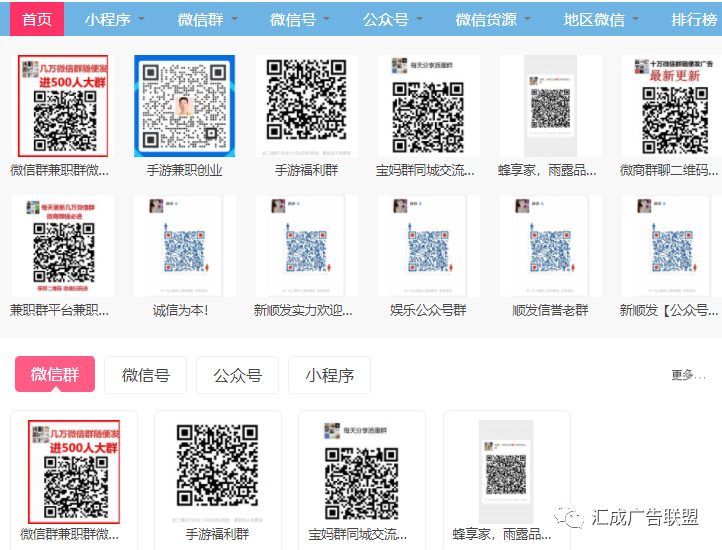
Task: Switch to the 微信号 category tab
Action: click(x=146, y=375)
